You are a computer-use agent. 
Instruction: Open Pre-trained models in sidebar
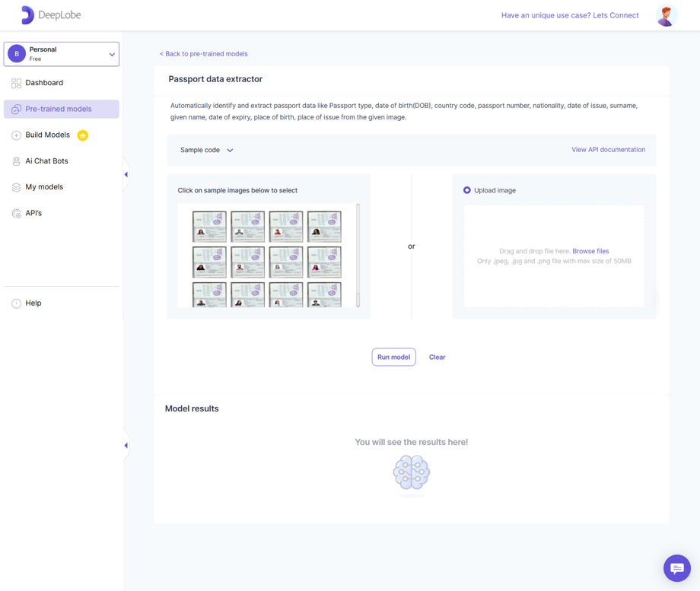59,109
